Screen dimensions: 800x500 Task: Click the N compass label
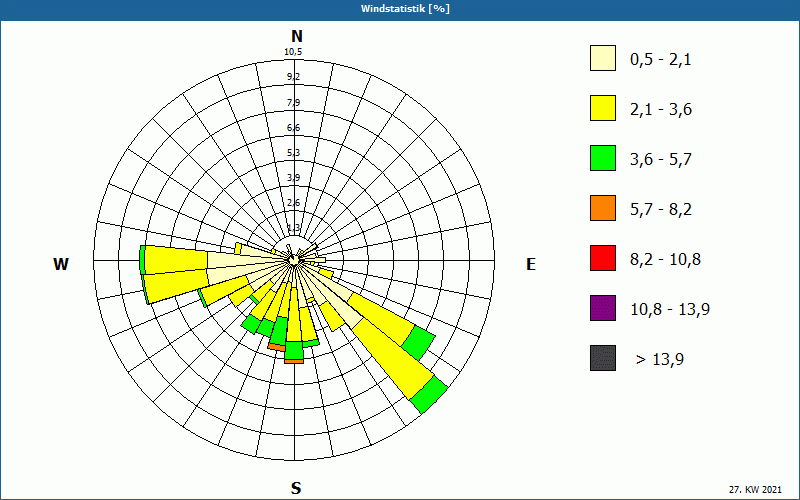click(x=296, y=36)
